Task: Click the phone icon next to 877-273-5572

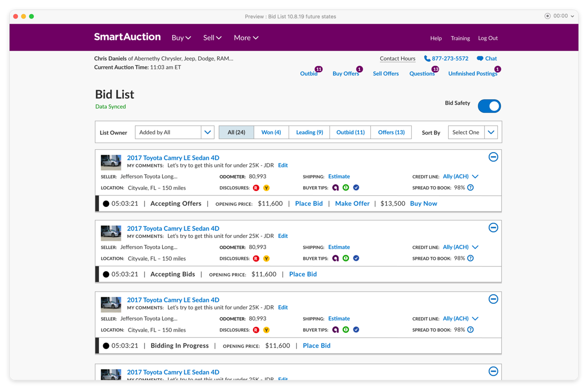Action: [x=427, y=59]
